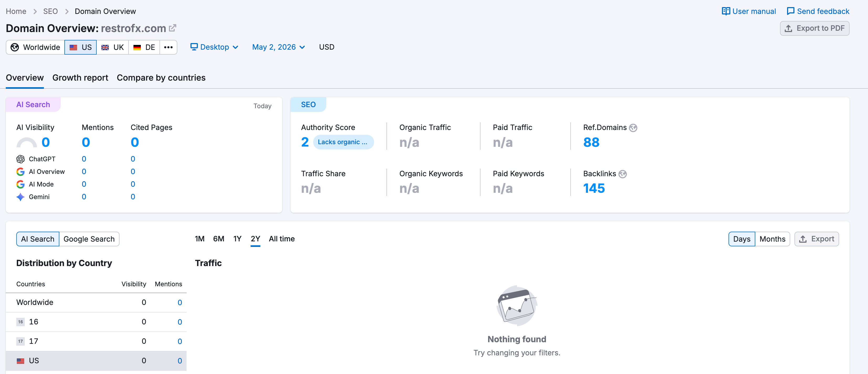Image resolution: width=868 pixels, height=374 pixels.
Task: Click the Gemini sparkle icon
Action: [20, 197]
